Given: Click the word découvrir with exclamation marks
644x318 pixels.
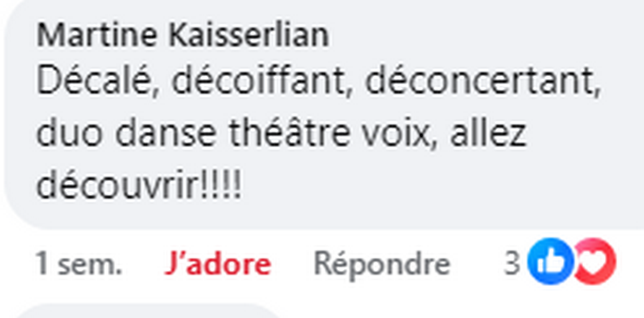Looking at the screenshot, I should point(139,186).
